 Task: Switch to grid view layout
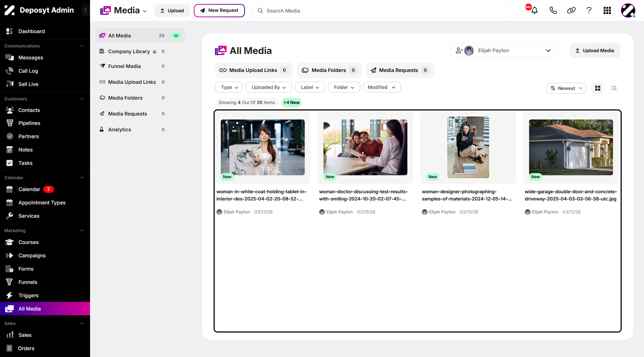[x=598, y=88]
